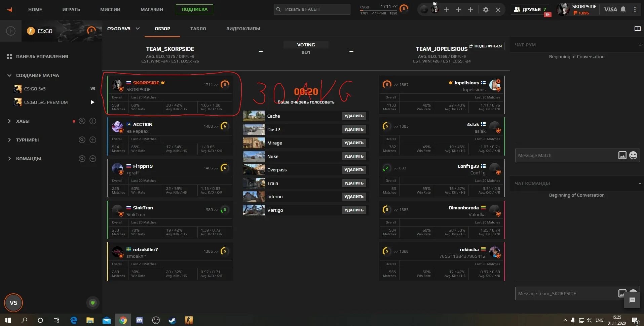
Task: Select the ОБЗОР tab
Action: point(162,29)
